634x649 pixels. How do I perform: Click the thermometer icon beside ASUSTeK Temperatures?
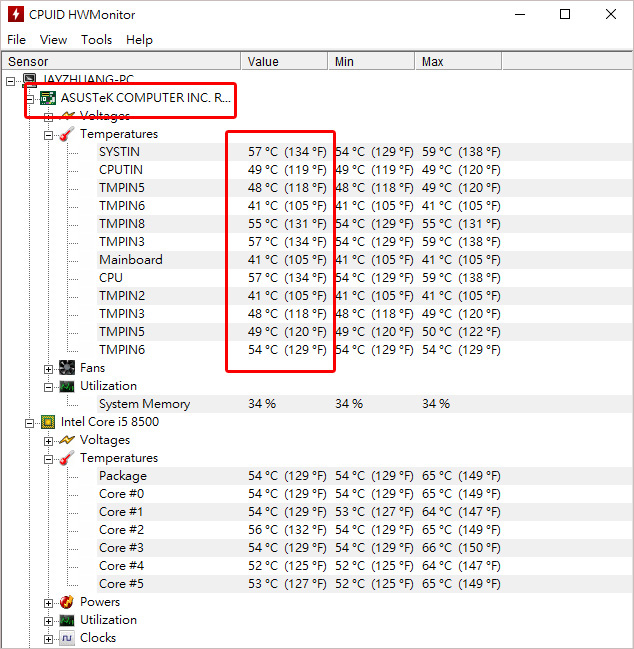pyautogui.click(x=67, y=134)
